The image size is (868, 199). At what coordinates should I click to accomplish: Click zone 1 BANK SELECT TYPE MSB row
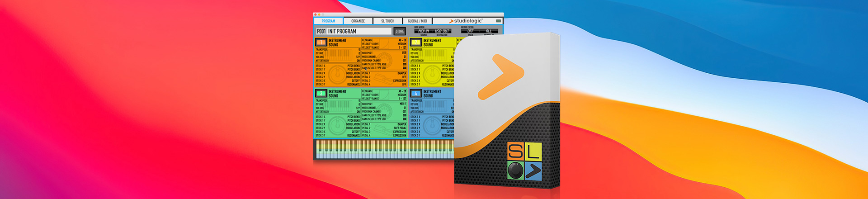tap(384, 64)
